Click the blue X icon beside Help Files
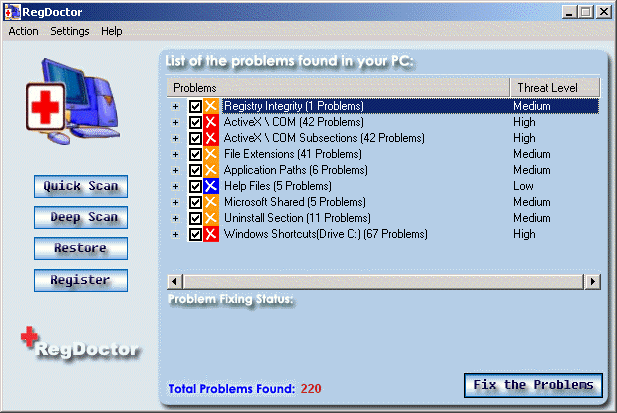The width and height of the screenshot is (617, 413). pyautogui.click(x=211, y=186)
